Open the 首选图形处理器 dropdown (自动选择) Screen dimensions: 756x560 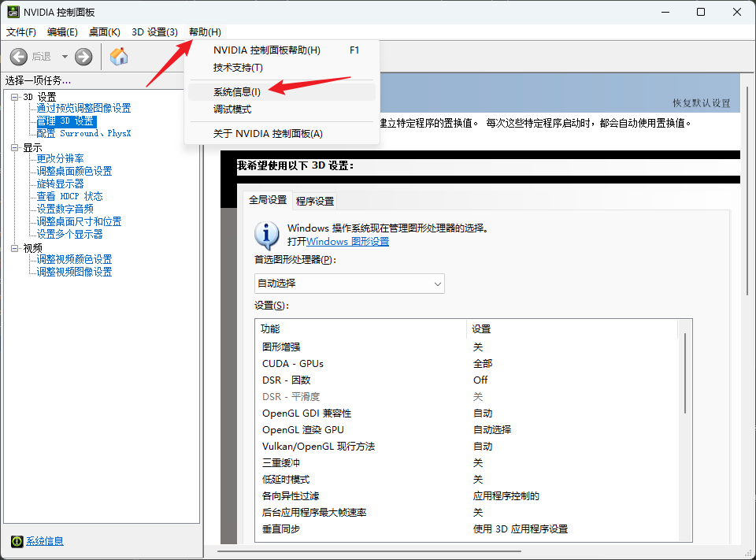pos(350,284)
